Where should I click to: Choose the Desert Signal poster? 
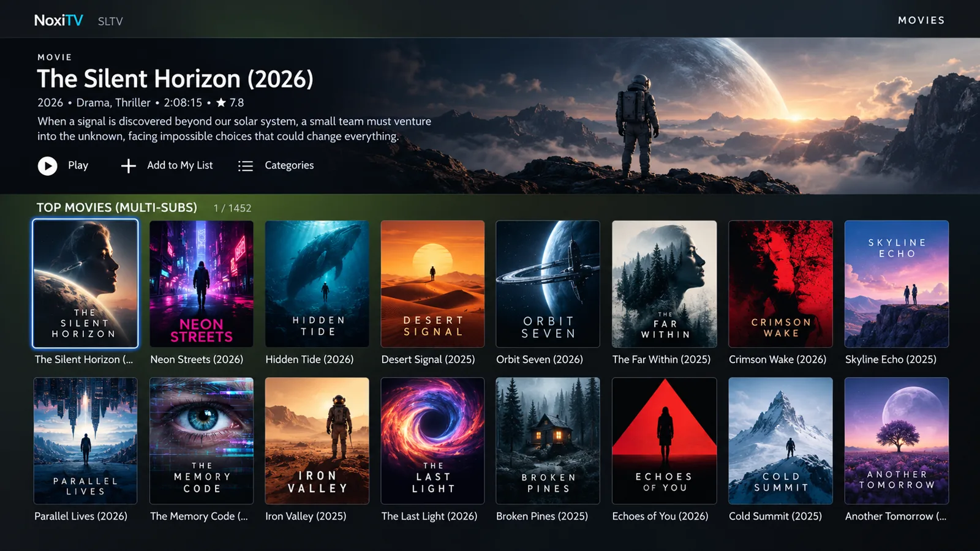432,284
